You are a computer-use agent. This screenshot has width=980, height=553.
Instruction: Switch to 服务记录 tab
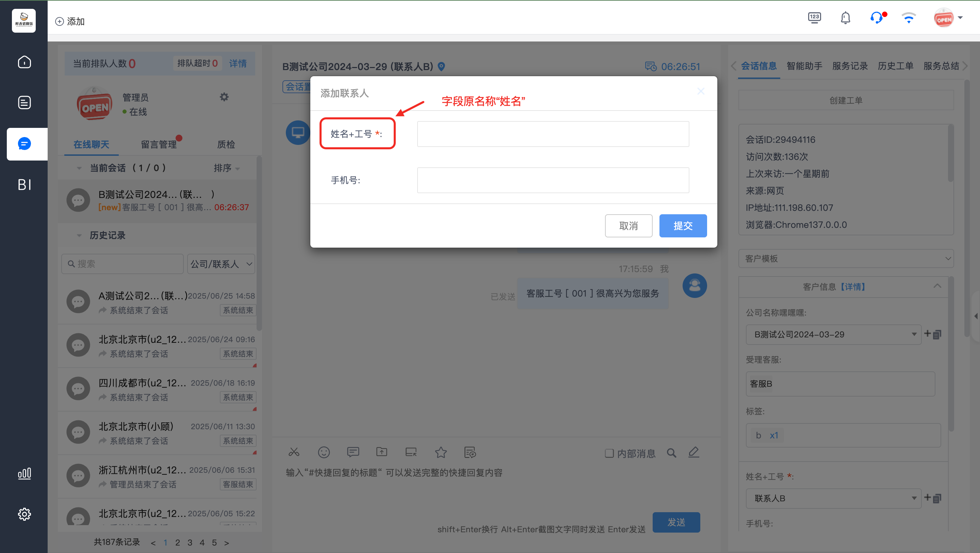tap(850, 66)
